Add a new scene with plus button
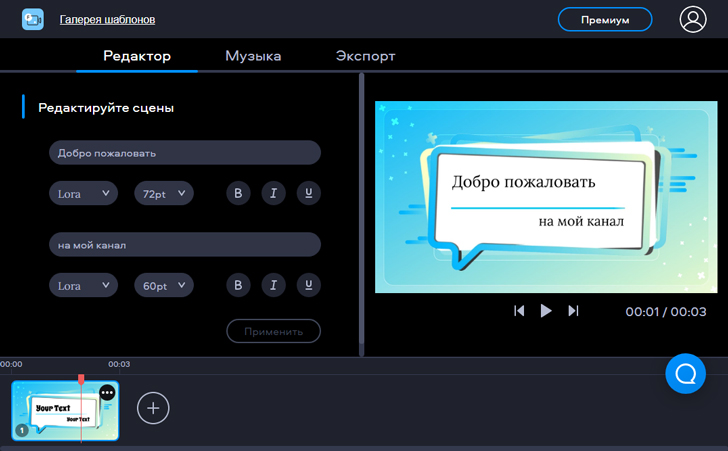728x451 pixels. click(153, 407)
